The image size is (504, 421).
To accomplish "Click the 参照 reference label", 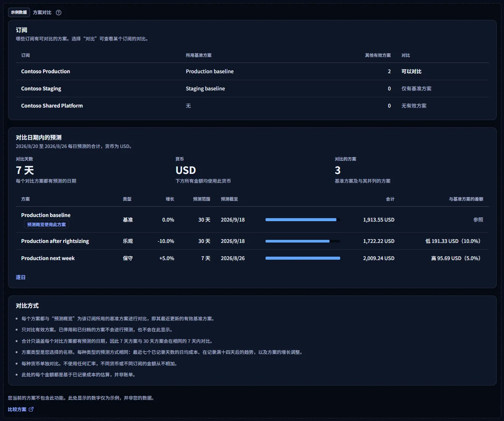I will coord(478,220).
